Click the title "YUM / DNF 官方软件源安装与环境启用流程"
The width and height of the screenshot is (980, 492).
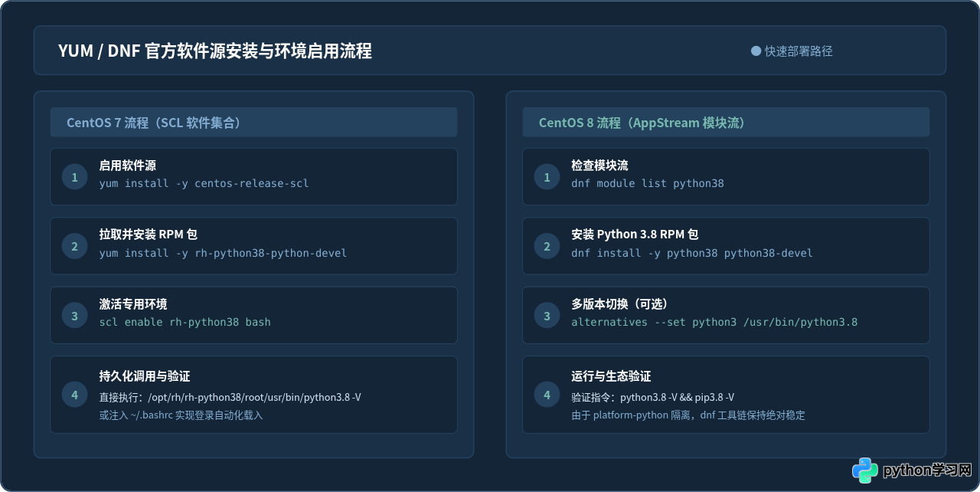tap(215, 51)
